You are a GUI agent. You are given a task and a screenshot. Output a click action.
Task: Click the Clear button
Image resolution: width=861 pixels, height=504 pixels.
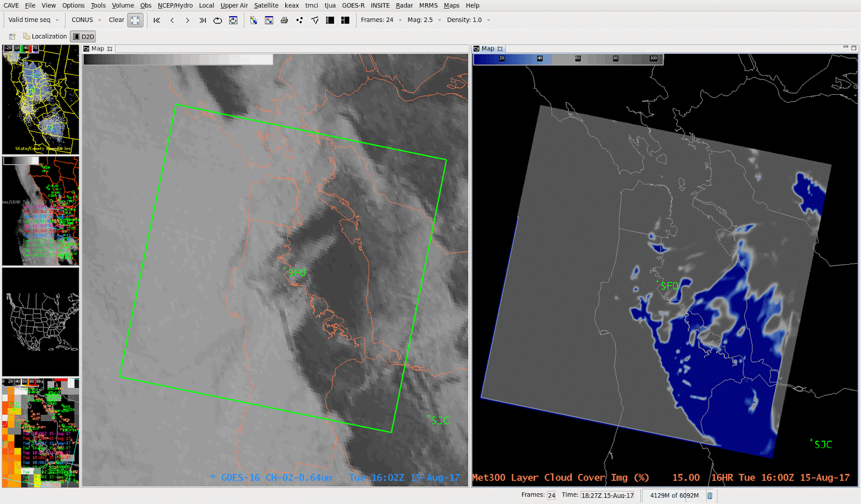[x=116, y=20]
